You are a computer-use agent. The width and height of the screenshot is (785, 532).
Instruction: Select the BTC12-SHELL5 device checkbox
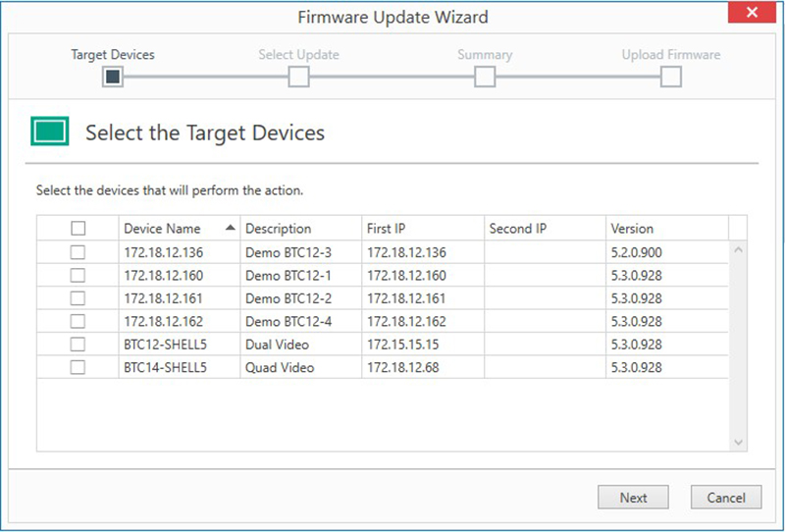click(x=78, y=345)
